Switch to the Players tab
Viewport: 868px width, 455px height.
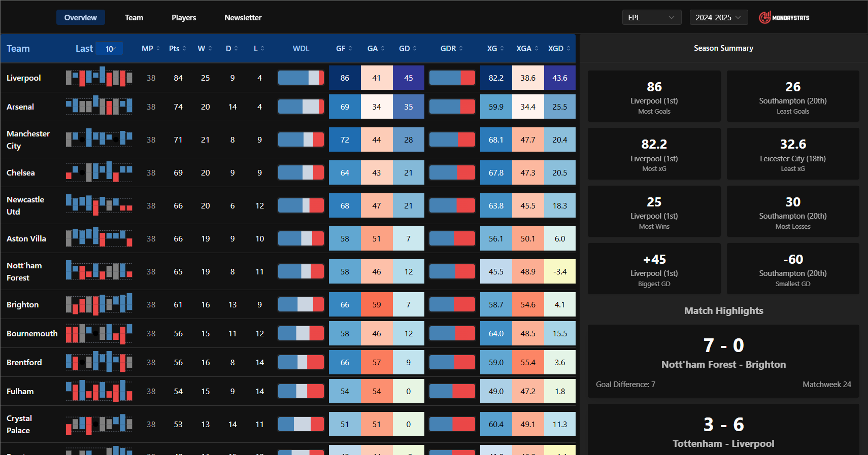coord(184,18)
